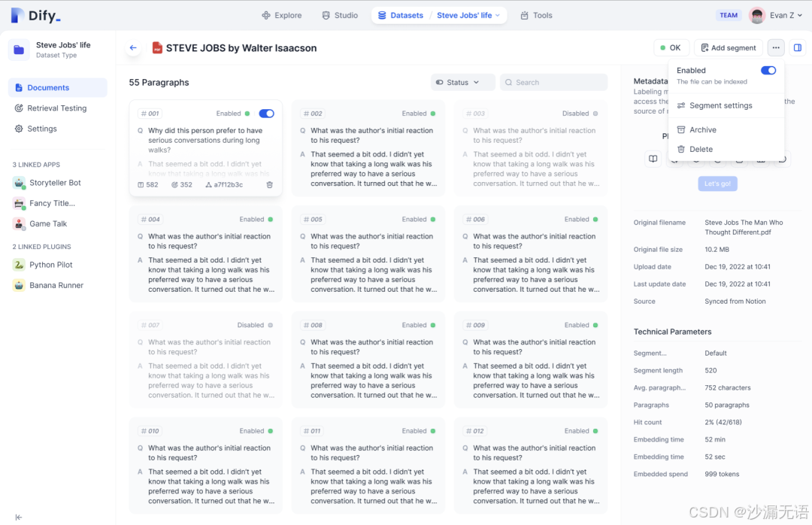Viewport: 812px width, 525px height.
Task: Click the Disabled status indicator on segment 003
Action: click(580, 114)
